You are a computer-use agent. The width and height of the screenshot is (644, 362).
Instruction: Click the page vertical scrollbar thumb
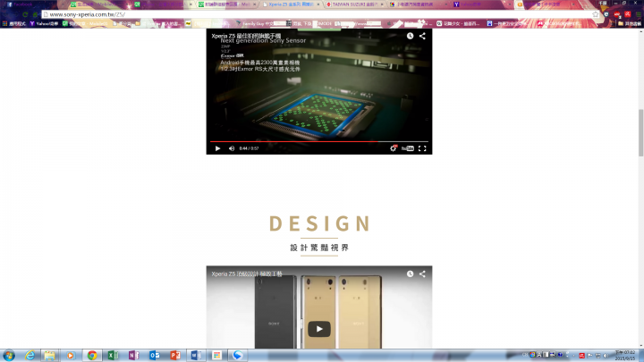640,132
